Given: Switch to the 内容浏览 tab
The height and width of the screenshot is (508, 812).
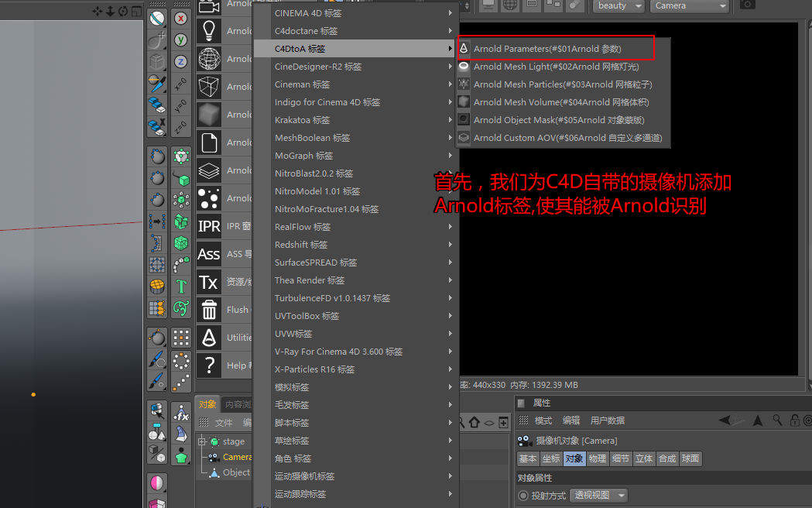Looking at the screenshot, I should coord(237,404).
